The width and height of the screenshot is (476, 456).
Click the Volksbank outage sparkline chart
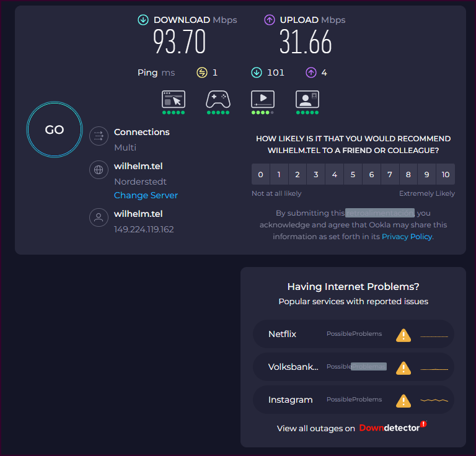tap(434, 369)
